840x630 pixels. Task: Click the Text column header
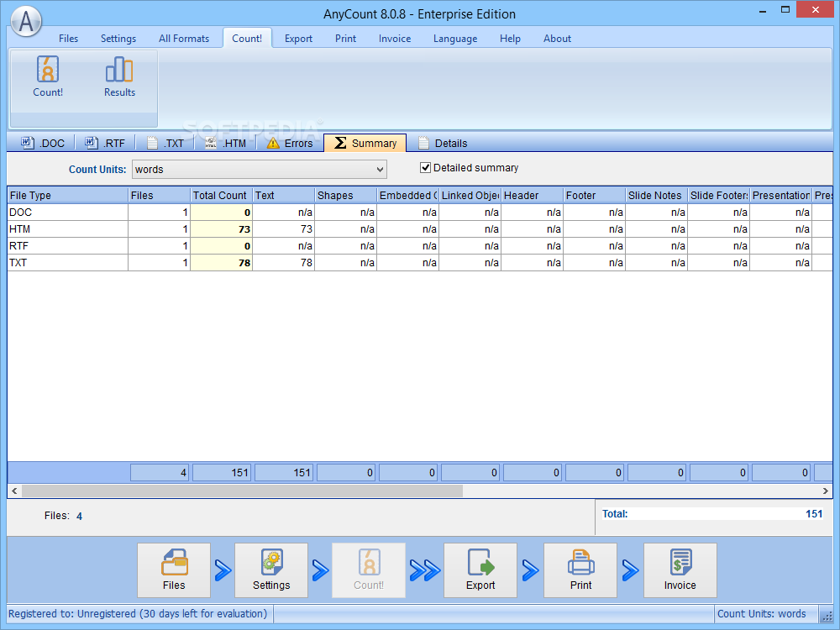(284, 196)
